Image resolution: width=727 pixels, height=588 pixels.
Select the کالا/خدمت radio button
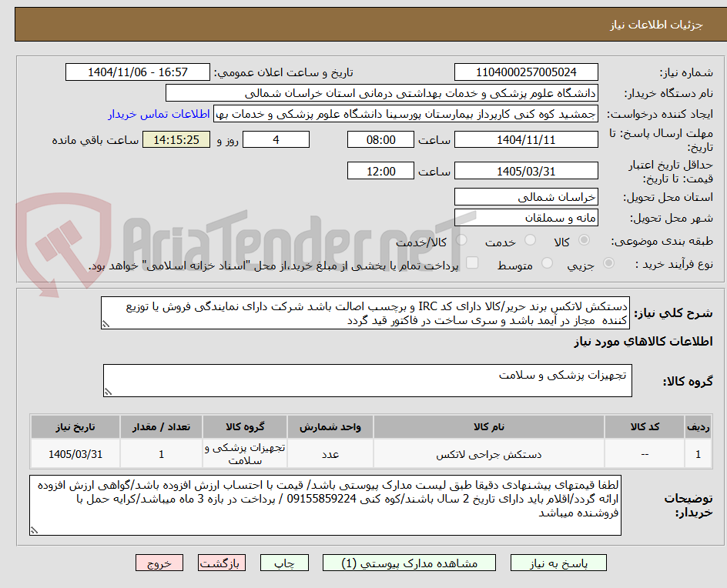point(461,240)
